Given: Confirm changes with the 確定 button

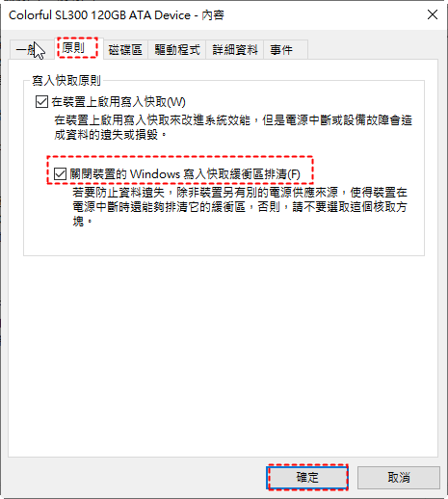Looking at the screenshot, I should 307,477.
